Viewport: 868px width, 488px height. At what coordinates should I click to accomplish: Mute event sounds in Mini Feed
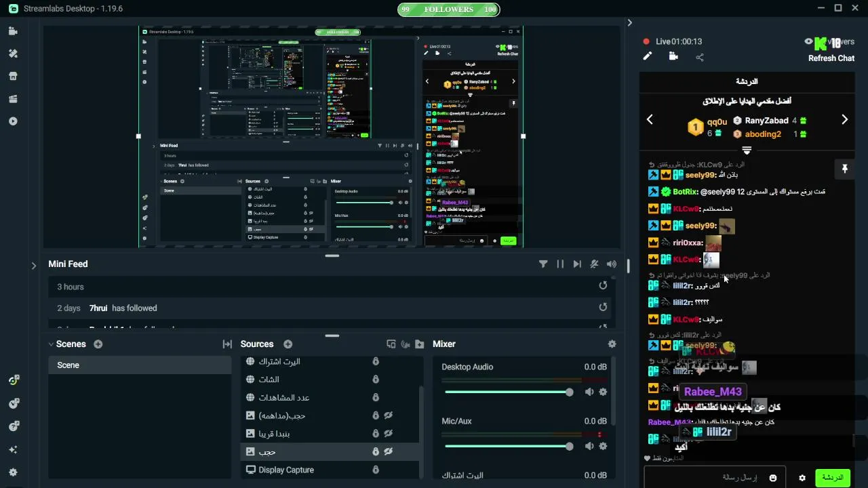[x=594, y=264]
